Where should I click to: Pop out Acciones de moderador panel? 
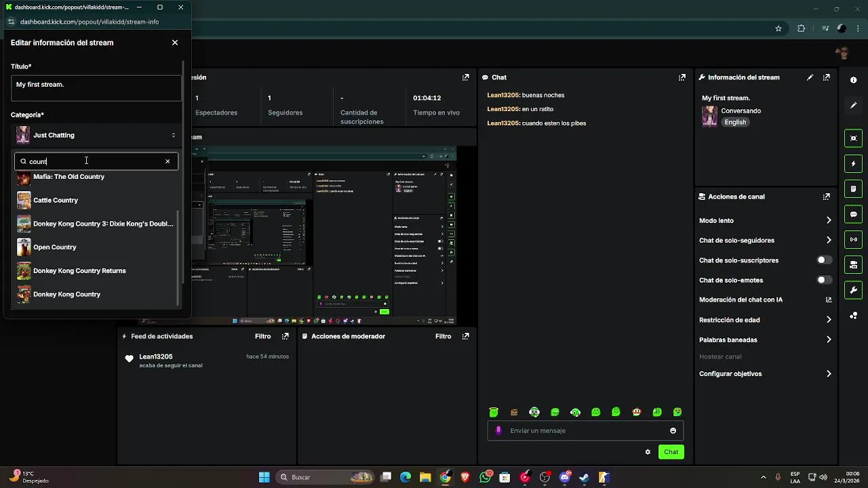[465, 336]
